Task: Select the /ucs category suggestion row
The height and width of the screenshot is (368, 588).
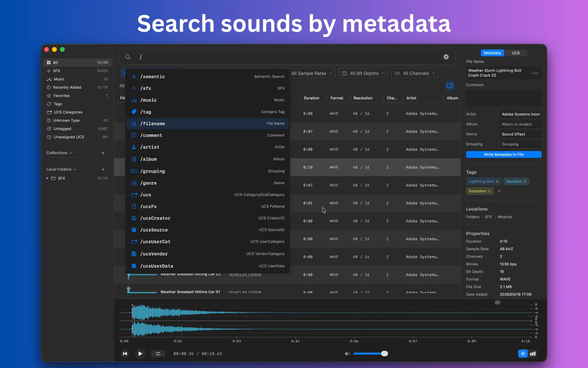Action: coord(208,195)
